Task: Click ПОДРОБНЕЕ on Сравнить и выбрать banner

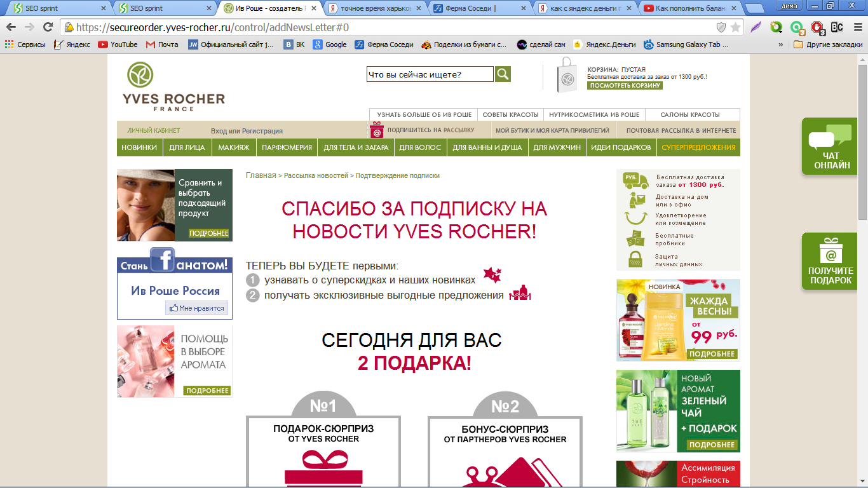Action: click(x=208, y=233)
